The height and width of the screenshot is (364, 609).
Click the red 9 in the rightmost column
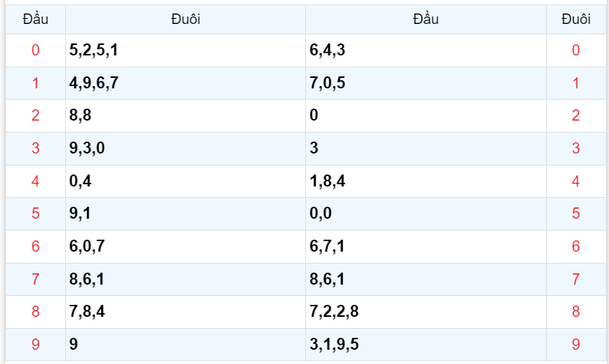pyautogui.click(x=576, y=344)
